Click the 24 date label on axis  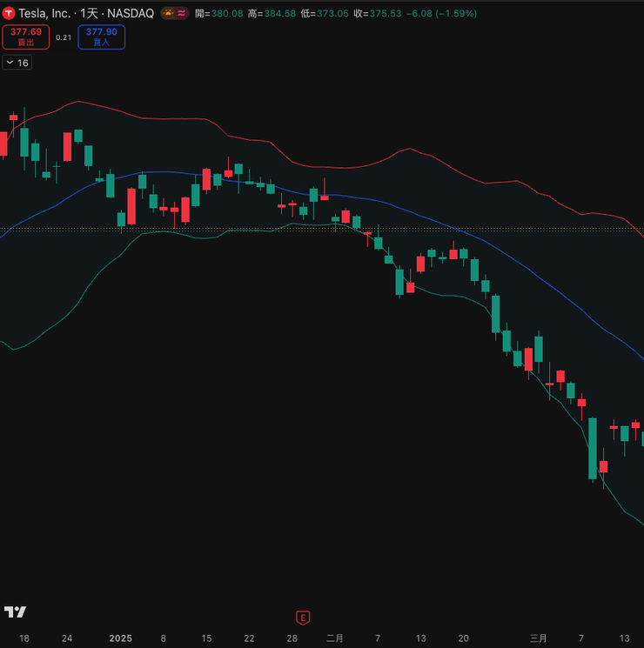tap(67, 638)
